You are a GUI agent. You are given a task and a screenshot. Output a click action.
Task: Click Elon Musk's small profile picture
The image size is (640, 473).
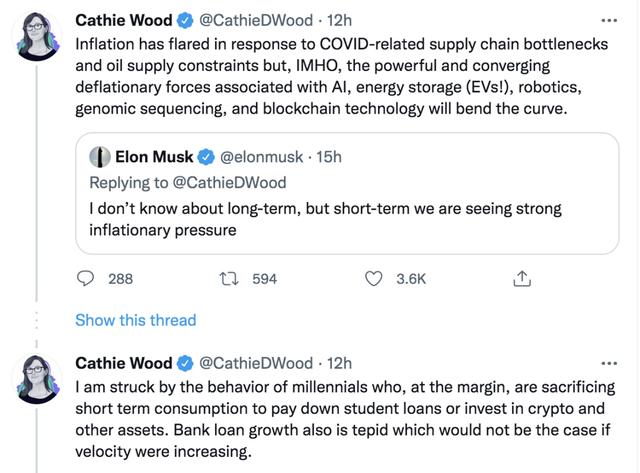click(x=99, y=157)
